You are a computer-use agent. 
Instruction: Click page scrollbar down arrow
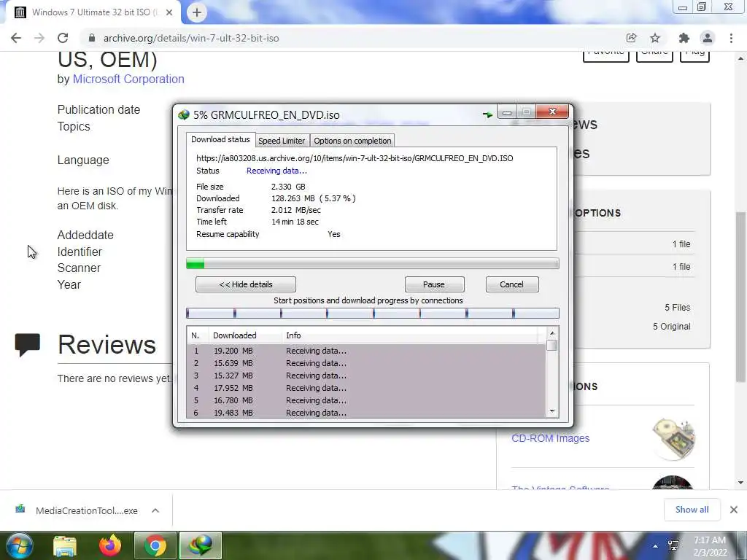[x=741, y=483]
